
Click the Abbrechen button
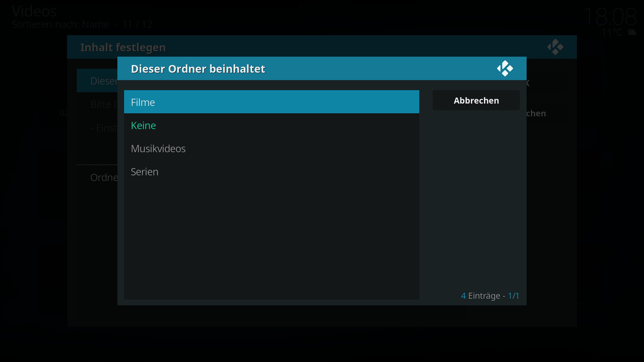click(476, 100)
